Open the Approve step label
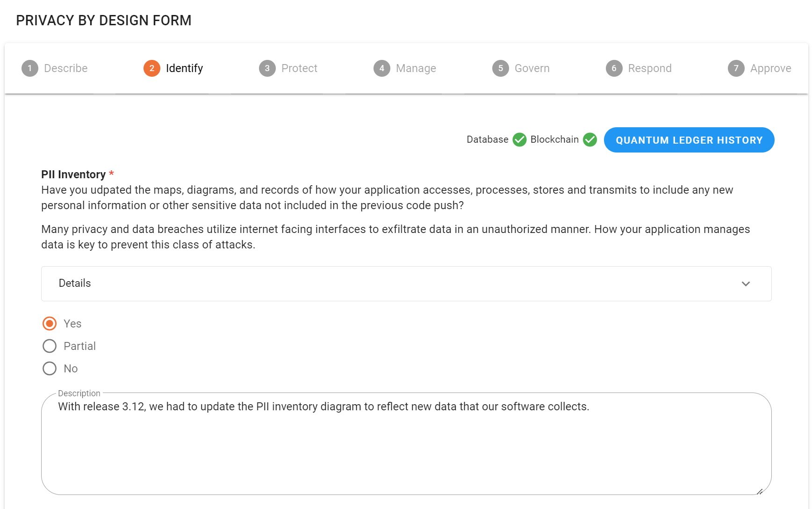Image resolution: width=812 pixels, height=509 pixels. point(770,68)
